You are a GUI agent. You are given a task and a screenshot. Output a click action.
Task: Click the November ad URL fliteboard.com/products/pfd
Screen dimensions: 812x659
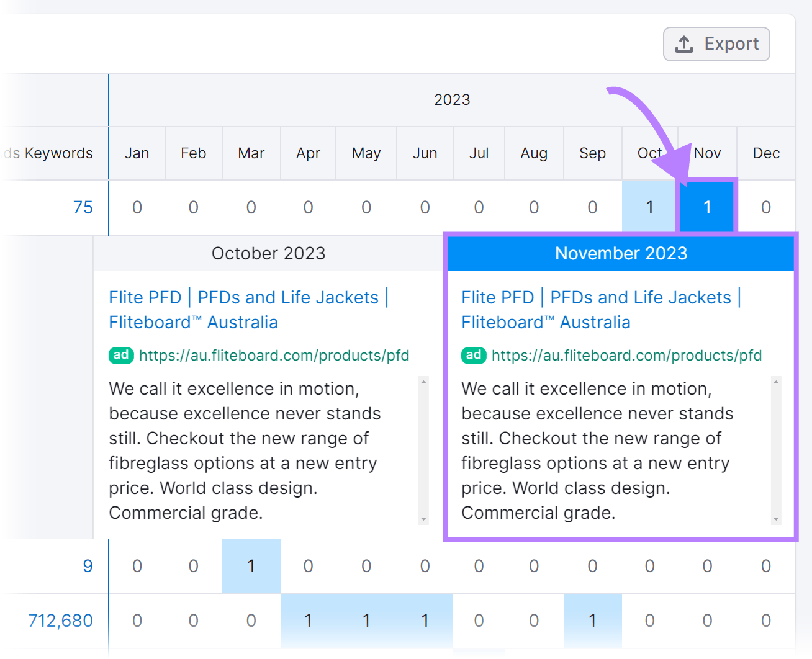pyautogui.click(x=626, y=356)
